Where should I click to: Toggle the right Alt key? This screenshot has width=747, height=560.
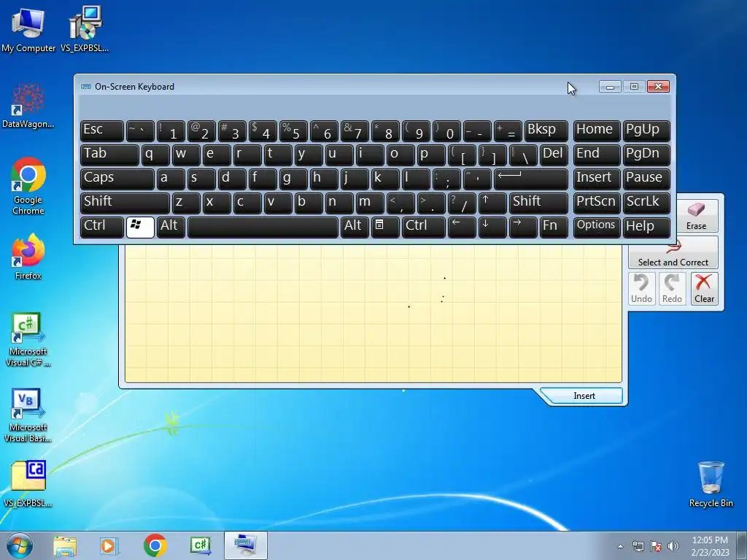355,227
